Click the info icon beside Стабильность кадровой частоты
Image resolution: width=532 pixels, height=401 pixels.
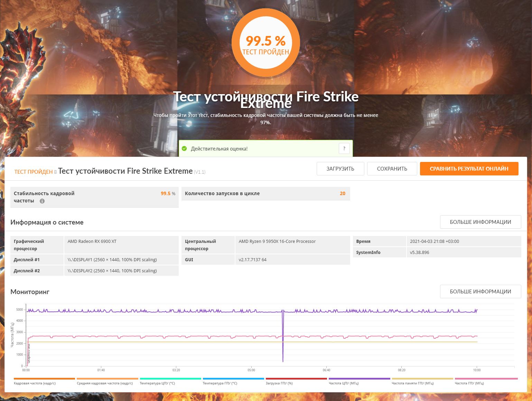42,201
